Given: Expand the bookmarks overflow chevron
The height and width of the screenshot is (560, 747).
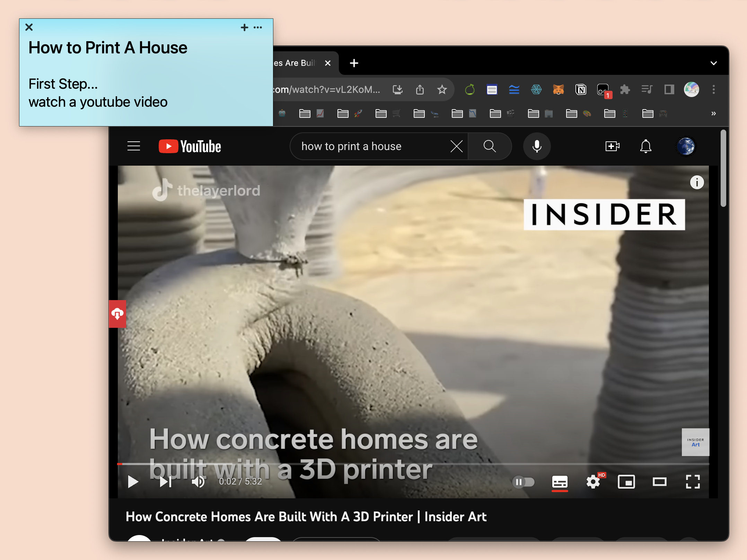Looking at the screenshot, I should pyautogui.click(x=713, y=113).
